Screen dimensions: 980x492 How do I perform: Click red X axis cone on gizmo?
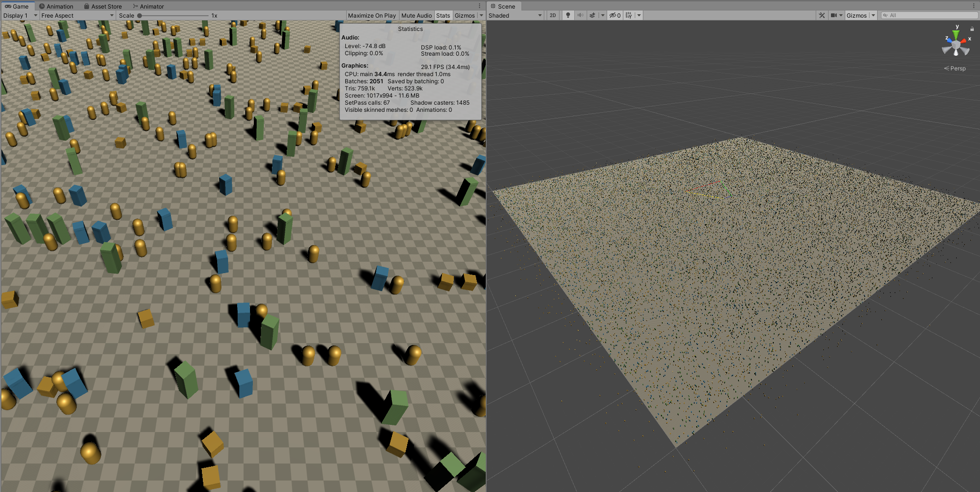[964, 41]
